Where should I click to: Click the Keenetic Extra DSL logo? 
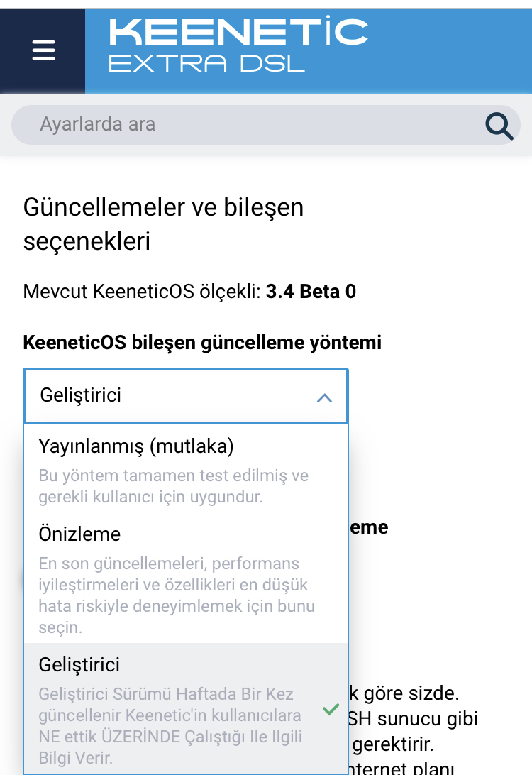click(238, 45)
